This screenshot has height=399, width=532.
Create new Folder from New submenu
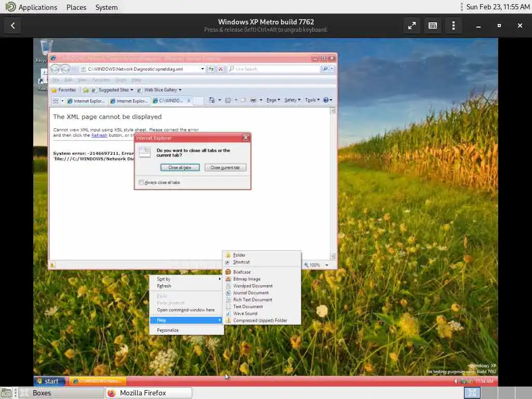pos(262,255)
